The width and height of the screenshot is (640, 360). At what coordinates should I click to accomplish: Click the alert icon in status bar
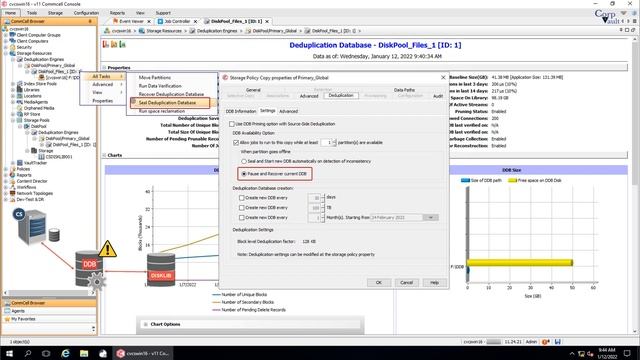pos(545,342)
